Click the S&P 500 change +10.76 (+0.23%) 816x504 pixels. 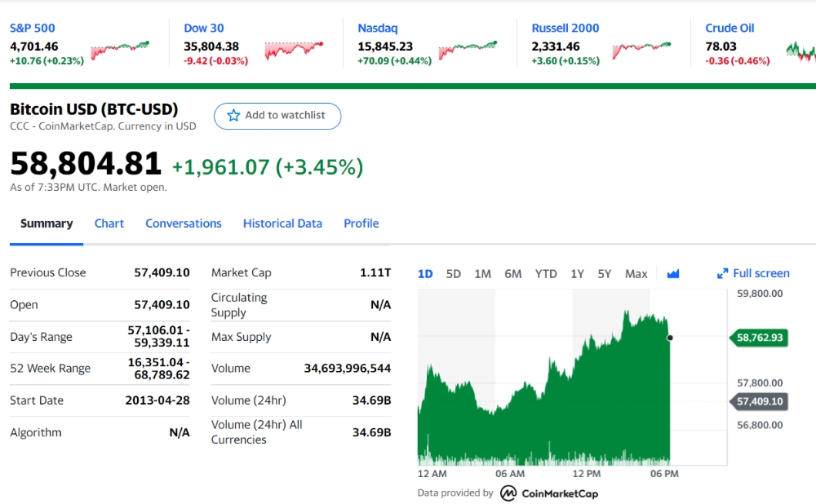47,61
